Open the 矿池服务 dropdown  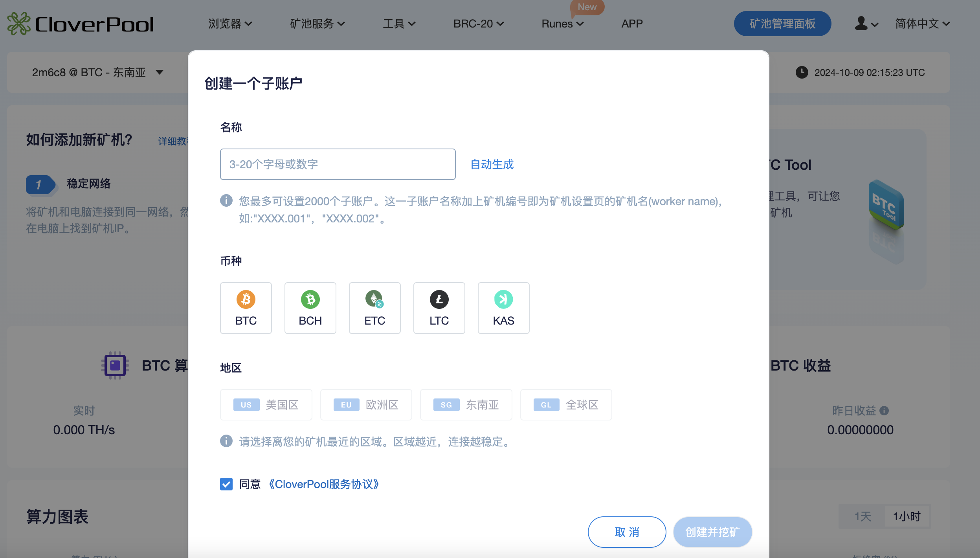point(317,24)
